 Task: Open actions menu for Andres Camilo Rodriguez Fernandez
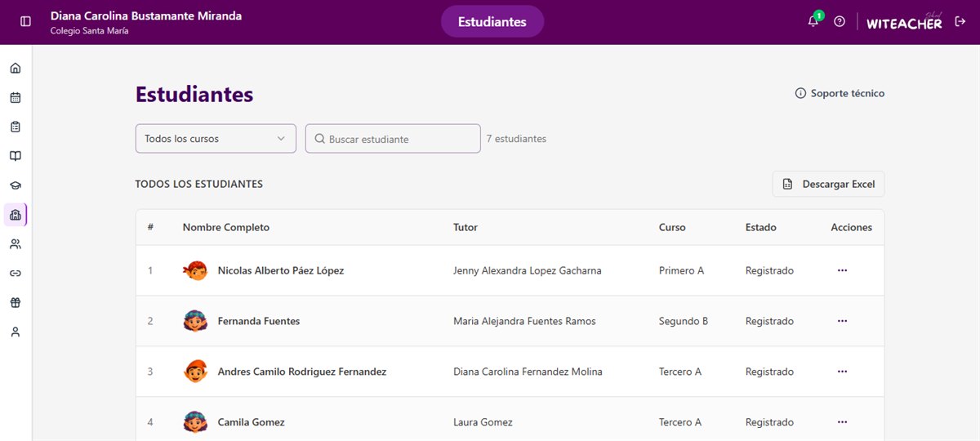(x=843, y=372)
